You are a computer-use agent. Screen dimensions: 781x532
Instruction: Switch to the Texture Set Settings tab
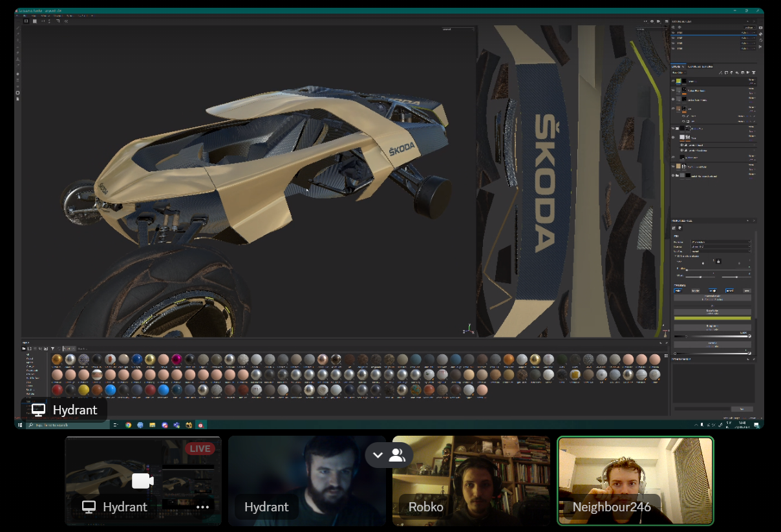(700, 66)
